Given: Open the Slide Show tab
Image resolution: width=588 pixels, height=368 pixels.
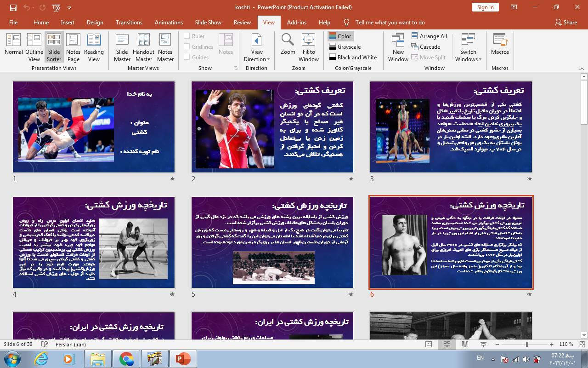Looking at the screenshot, I should [x=208, y=22].
